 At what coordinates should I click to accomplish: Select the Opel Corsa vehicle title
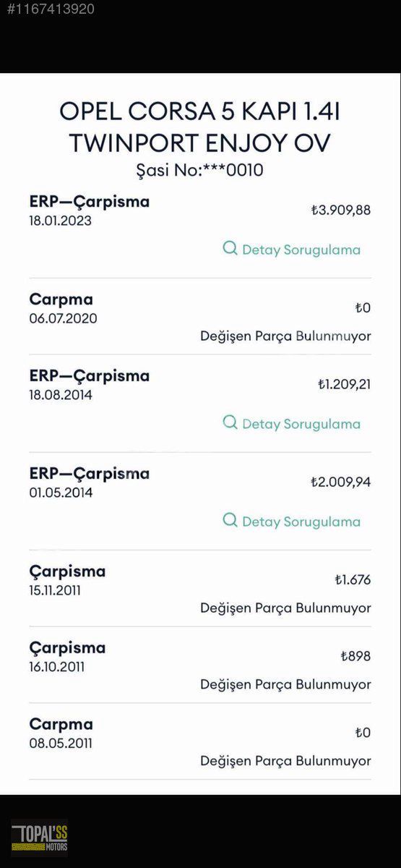(x=200, y=127)
